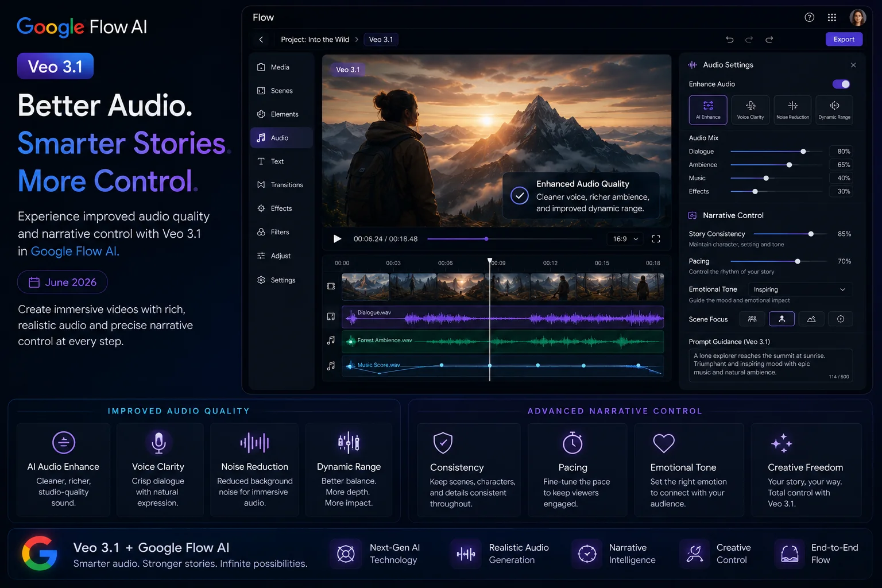Open Settings in the sidebar
The width and height of the screenshot is (882, 588).
[281, 280]
